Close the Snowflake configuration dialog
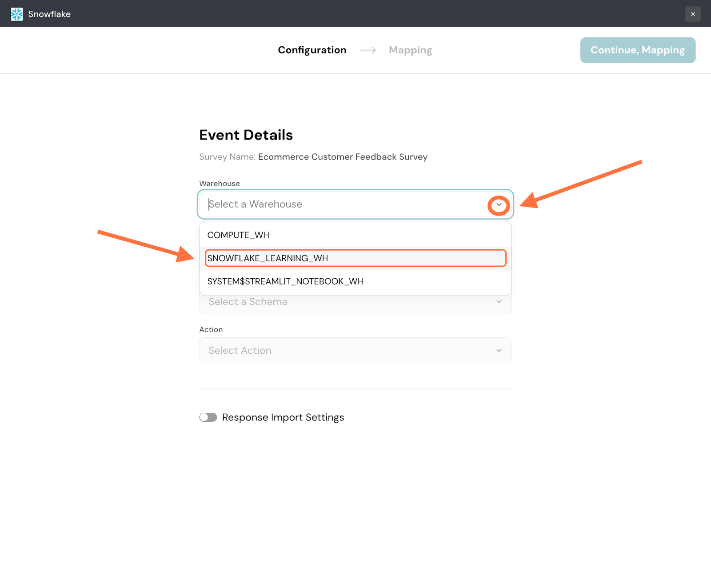 (x=692, y=14)
